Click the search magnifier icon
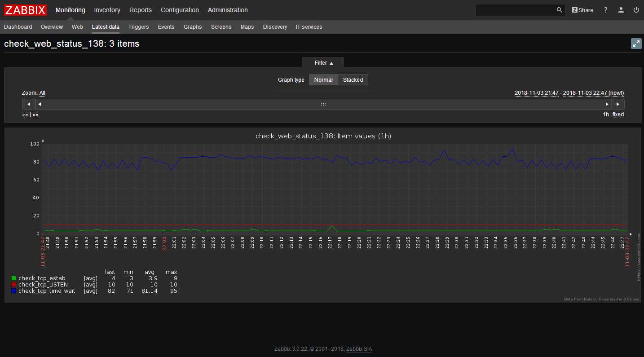 559,10
